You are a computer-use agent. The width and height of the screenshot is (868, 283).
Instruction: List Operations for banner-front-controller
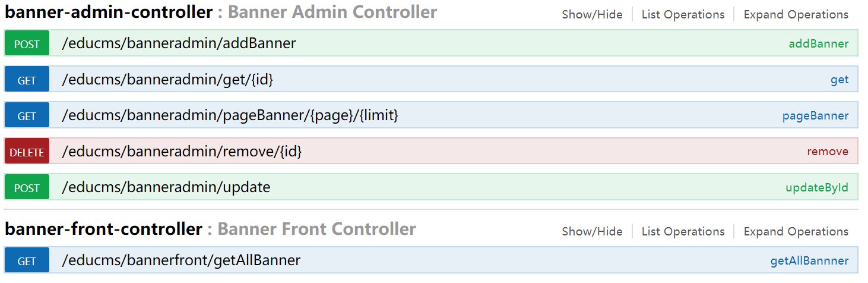click(x=683, y=231)
